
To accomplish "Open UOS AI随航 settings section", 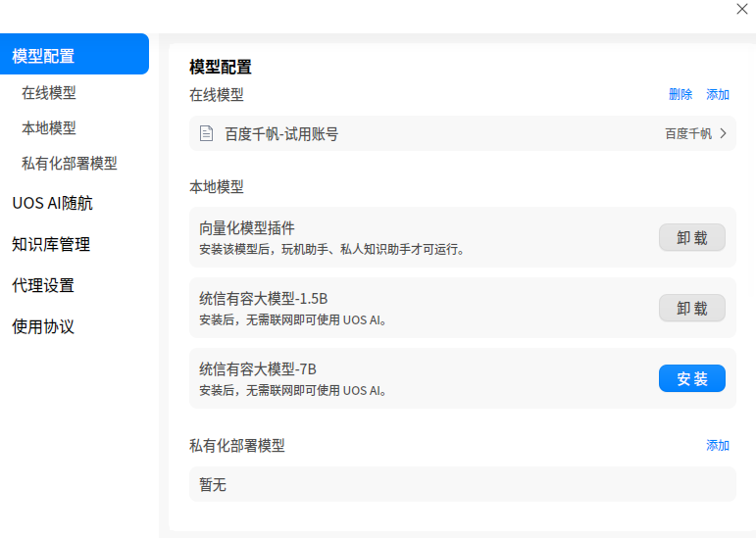I will click(x=52, y=203).
